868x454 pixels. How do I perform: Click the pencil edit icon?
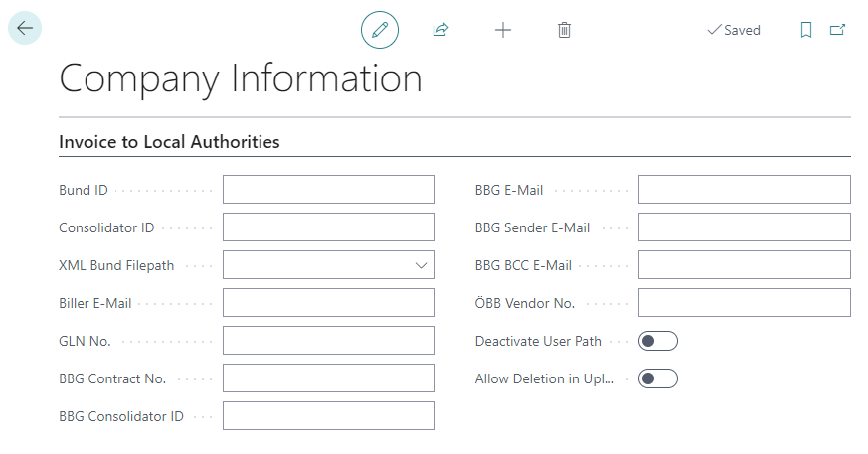(x=379, y=30)
